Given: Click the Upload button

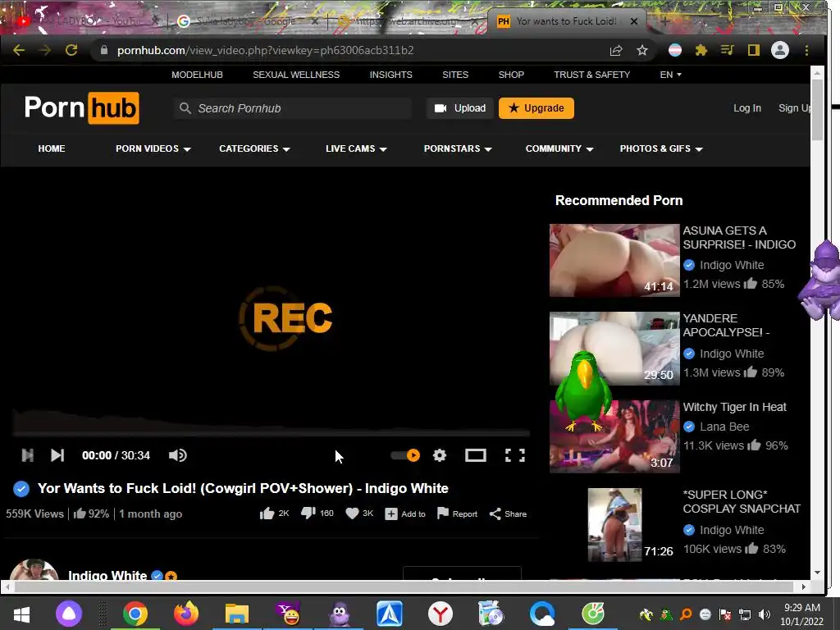Looking at the screenshot, I should coord(460,108).
